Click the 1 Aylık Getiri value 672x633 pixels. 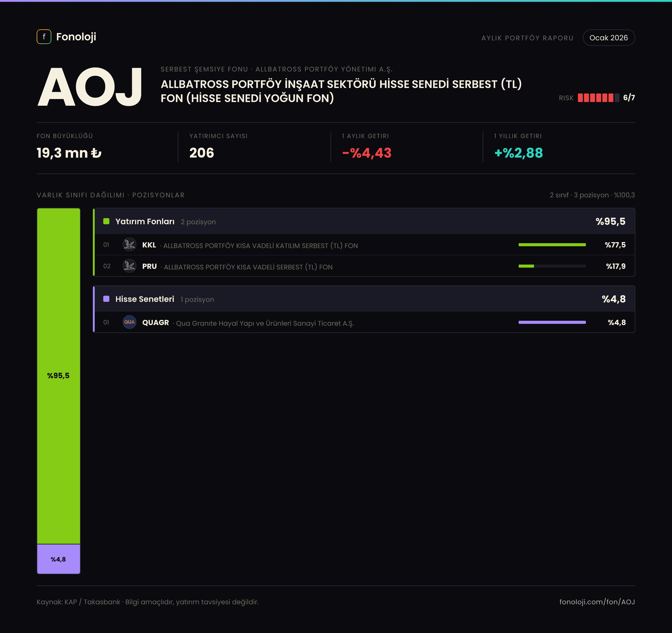pyautogui.click(x=367, y=153)
